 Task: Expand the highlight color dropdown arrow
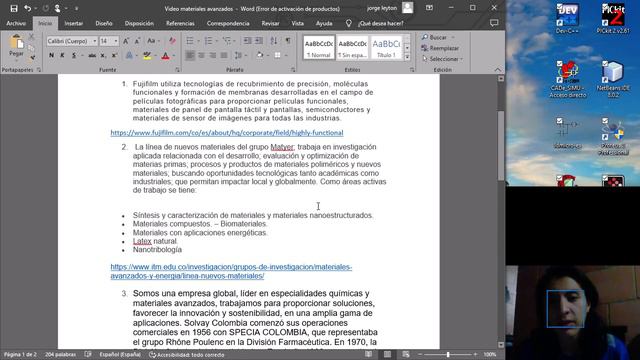pos(156,56)
